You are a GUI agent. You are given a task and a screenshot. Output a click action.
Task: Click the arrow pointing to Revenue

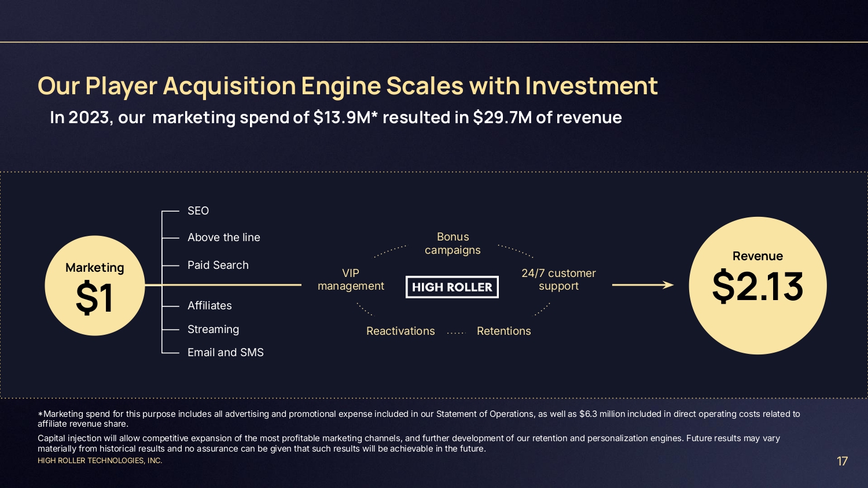pyautogui.click(x=642, y=284)
